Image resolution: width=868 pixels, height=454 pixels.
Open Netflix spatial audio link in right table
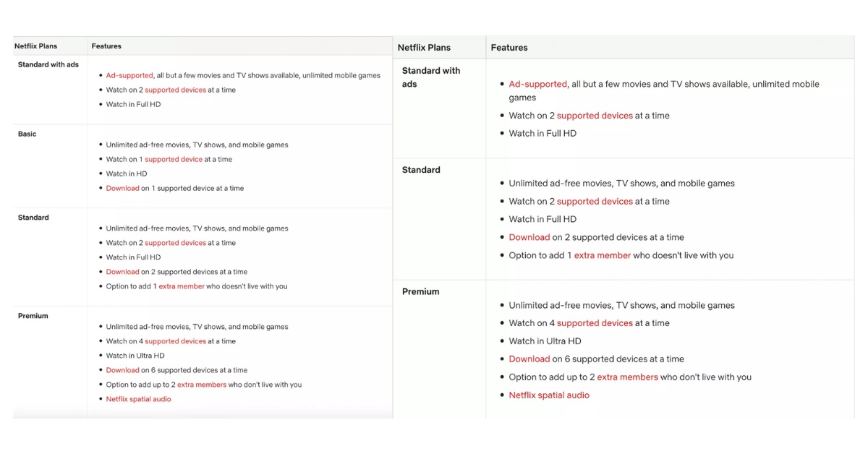[549, 395]
